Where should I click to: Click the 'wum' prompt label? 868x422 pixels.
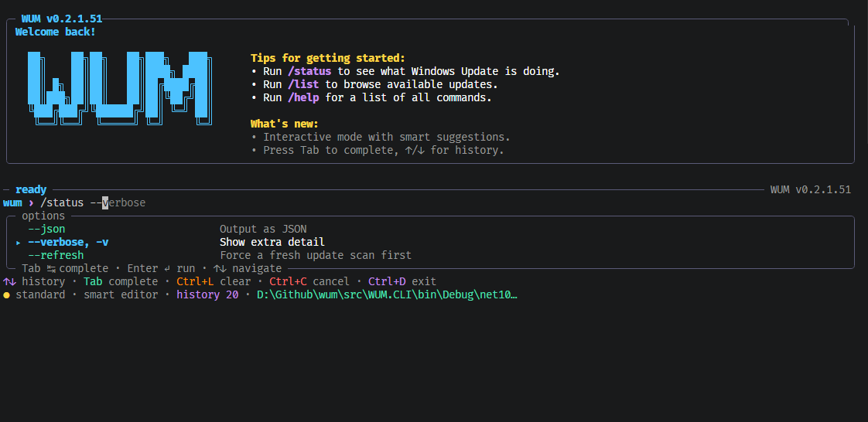point(12,203)
